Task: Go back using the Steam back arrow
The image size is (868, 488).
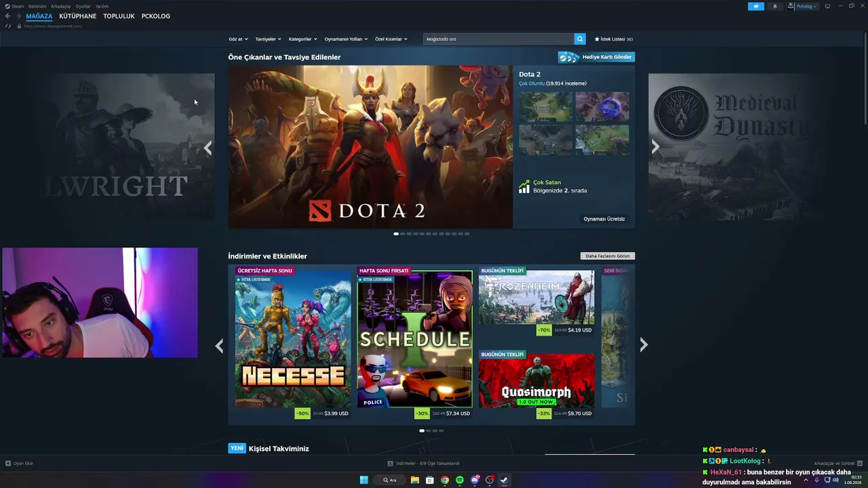Action: (8, 16)
